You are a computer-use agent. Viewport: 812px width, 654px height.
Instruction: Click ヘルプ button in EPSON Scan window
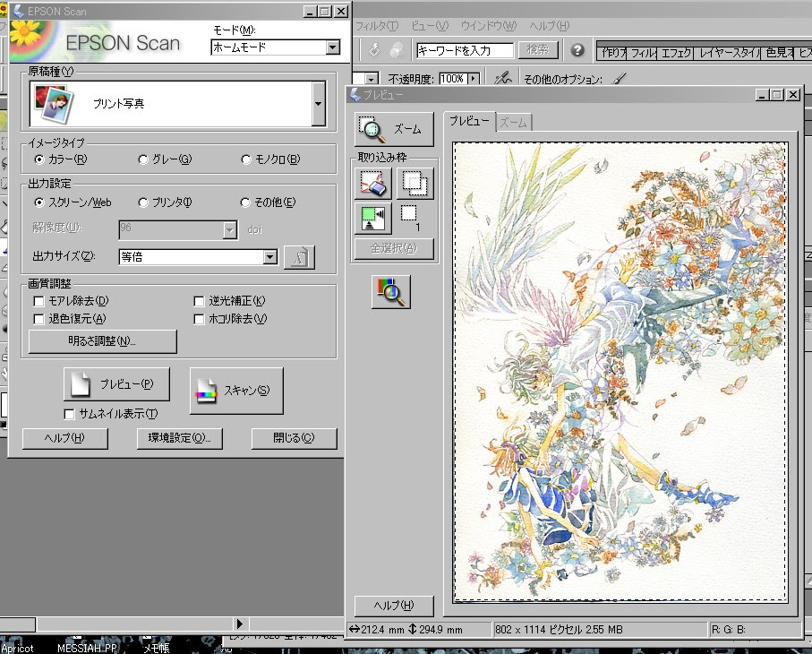coord(65,438)
